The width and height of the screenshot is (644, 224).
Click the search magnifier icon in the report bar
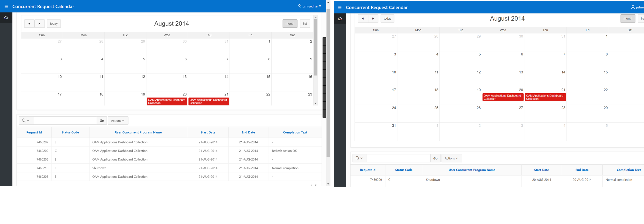[x=24, y=120]
